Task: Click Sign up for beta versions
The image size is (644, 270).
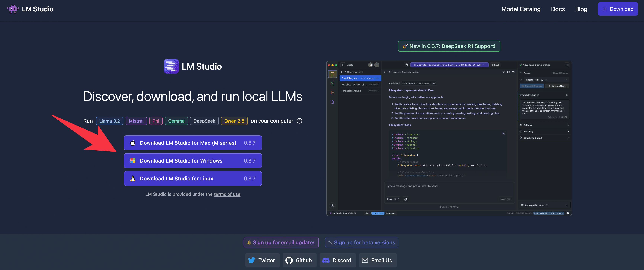Action: [x=361, y=242]
